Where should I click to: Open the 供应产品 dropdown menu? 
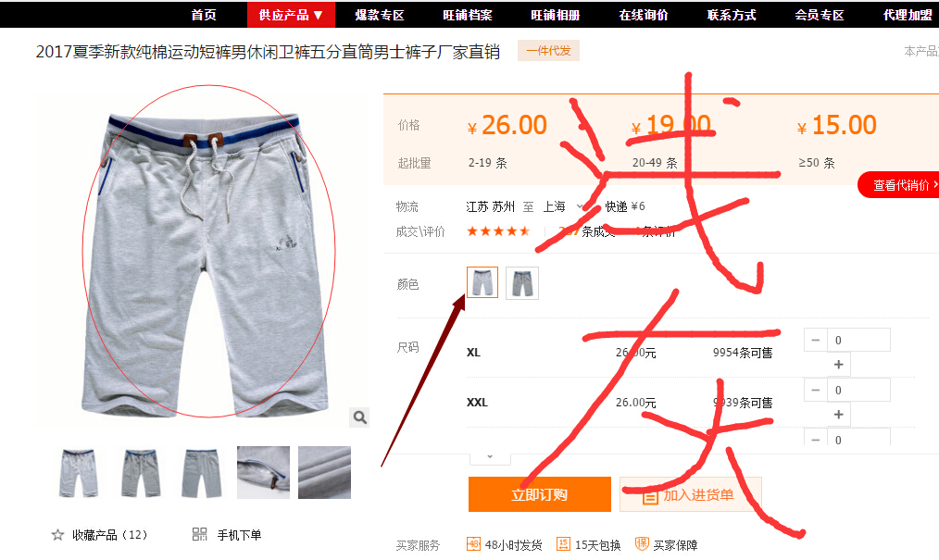tap(291, 15)
